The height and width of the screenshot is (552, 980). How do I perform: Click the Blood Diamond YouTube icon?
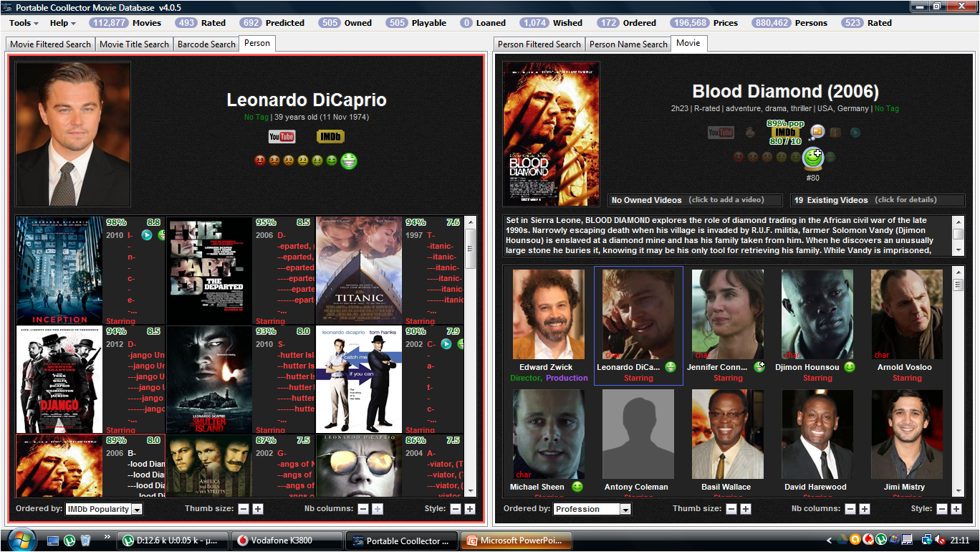click(x=721, y=132)
